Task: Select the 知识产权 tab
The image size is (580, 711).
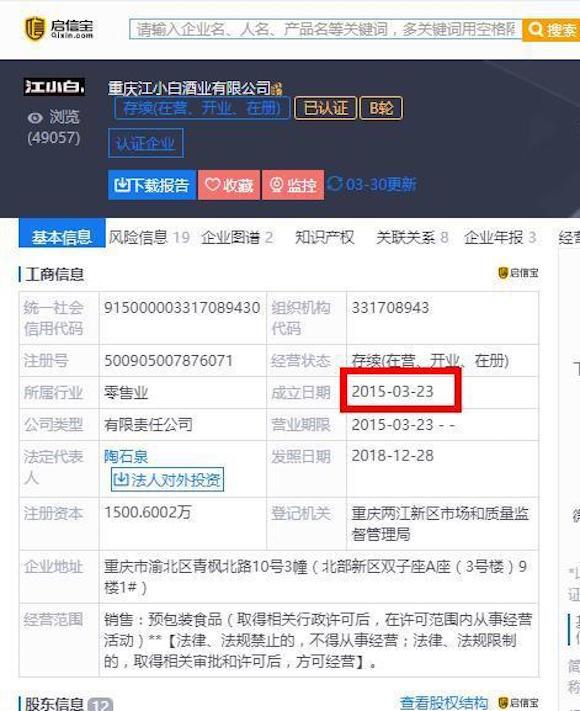Action: coord(324,237)
